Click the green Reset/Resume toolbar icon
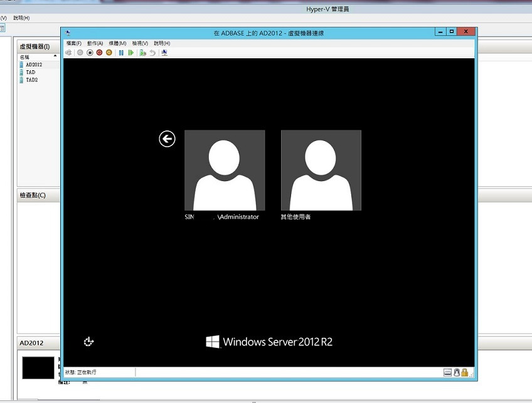The height and width of the screenshot is (403, 532). pyautogui.click(x=130, y=53)
